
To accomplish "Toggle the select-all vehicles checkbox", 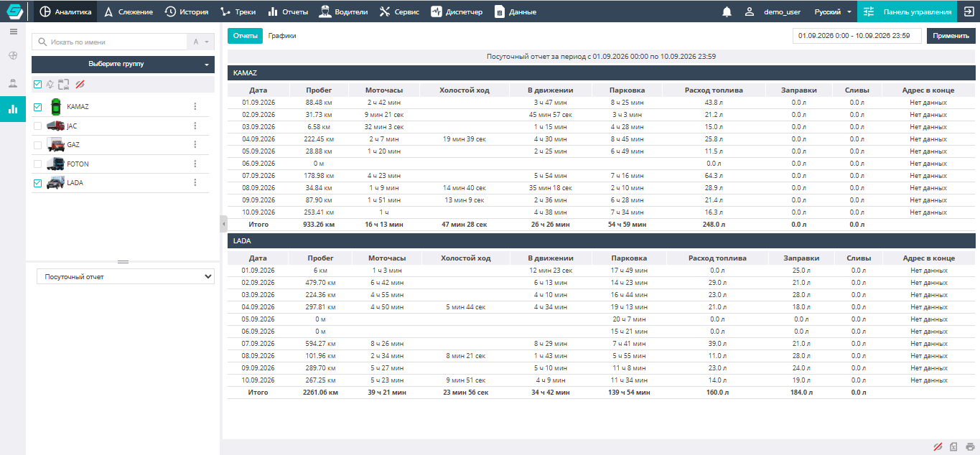I will pos(37,84).
